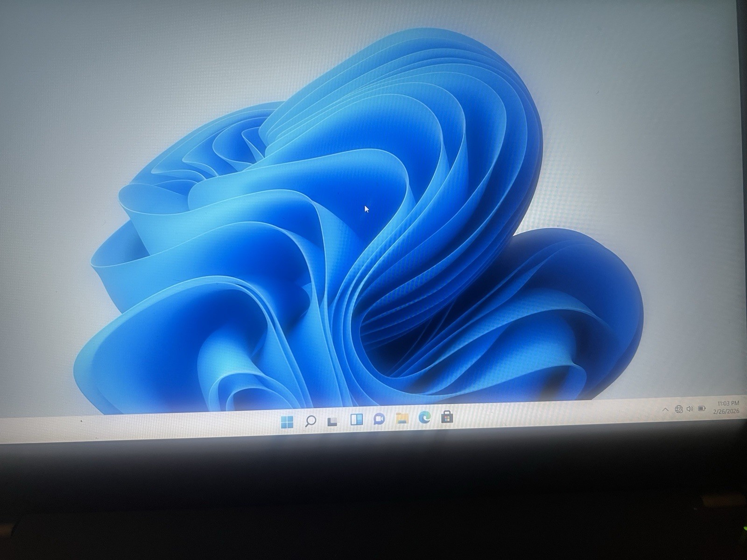Open the Widgets panel icon
Viewport: 747px width, 560px height.
pos(356,420)
